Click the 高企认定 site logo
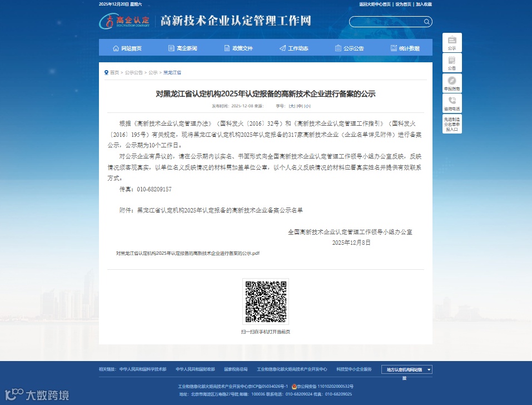This screenshot has width=532, height=405. [x=125, y=21]
